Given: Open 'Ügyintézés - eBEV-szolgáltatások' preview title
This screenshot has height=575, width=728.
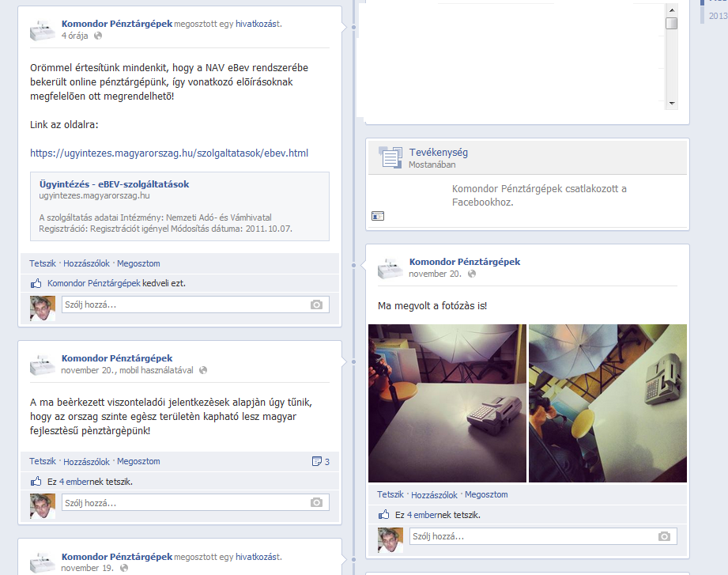Looking at the screenshot, I should click(114, 184).
